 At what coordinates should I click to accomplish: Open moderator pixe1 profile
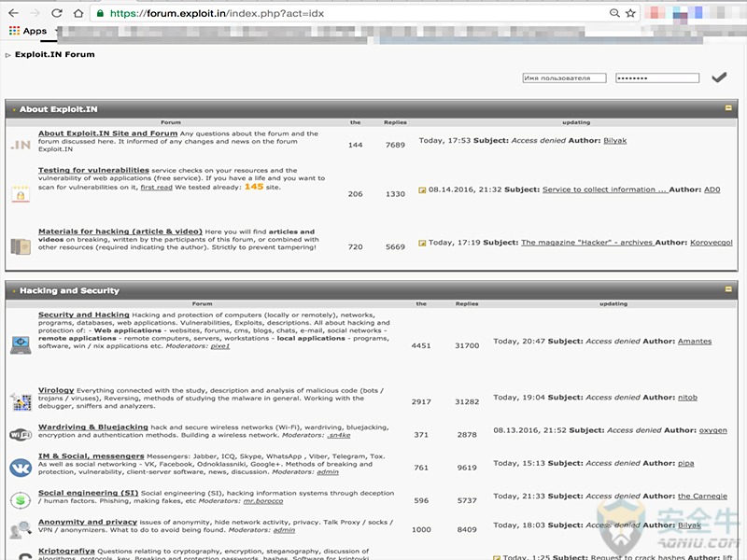click(220, 346)
